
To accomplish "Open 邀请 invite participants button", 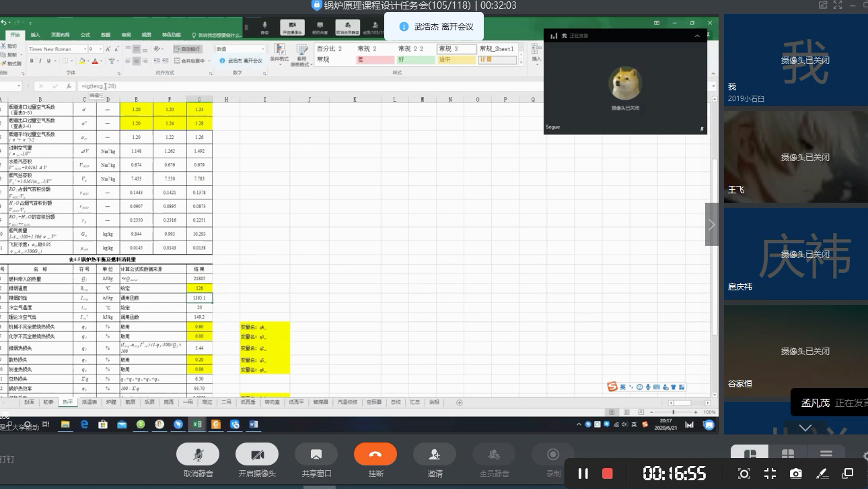I will pyautogui.click(x=435, y=455).
